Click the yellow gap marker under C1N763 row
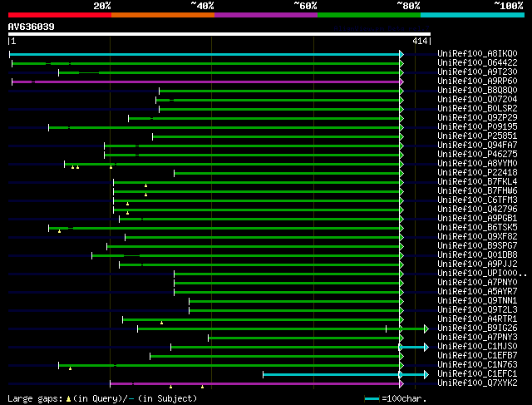Image resolution: width=532 pixels, height=405 pixels. coord(70,368)
